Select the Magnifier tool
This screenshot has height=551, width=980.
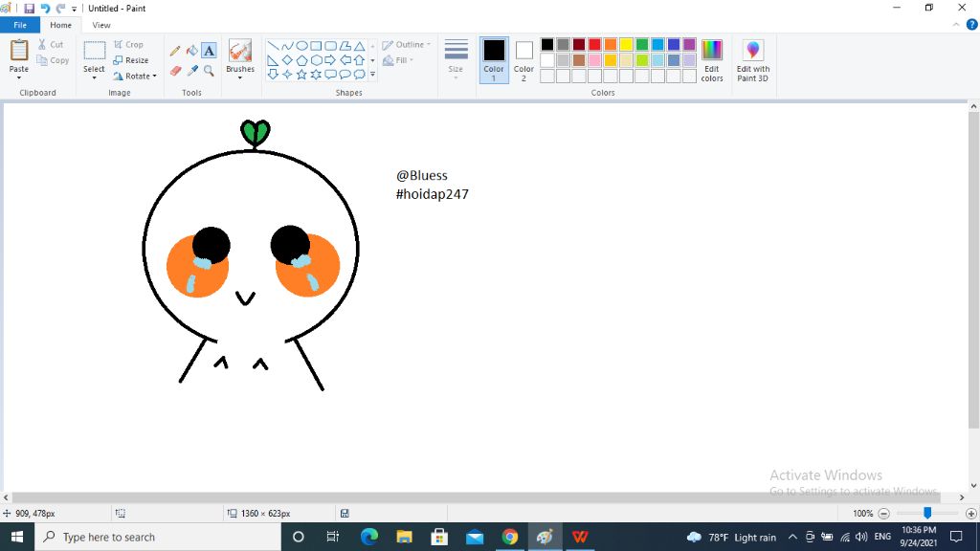(x=209, y=71)
